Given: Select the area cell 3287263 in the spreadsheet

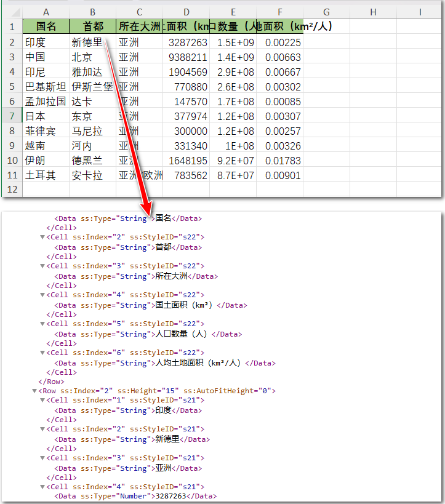Looking at the screenshot, I should coord(186,42).
